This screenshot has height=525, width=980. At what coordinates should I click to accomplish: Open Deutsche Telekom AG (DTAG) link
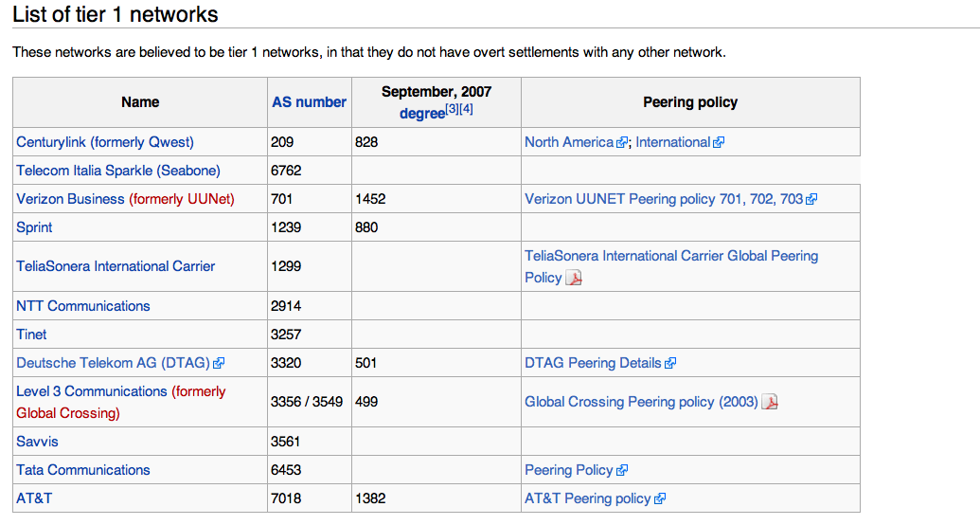(113, 363)
